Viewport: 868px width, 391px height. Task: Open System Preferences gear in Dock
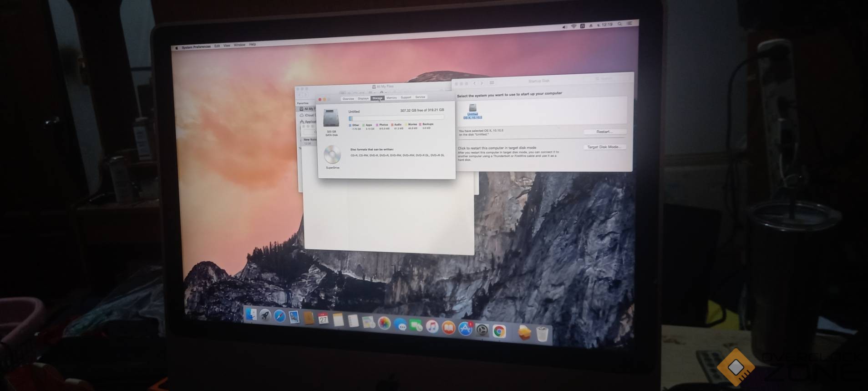(x=482, y=330)
